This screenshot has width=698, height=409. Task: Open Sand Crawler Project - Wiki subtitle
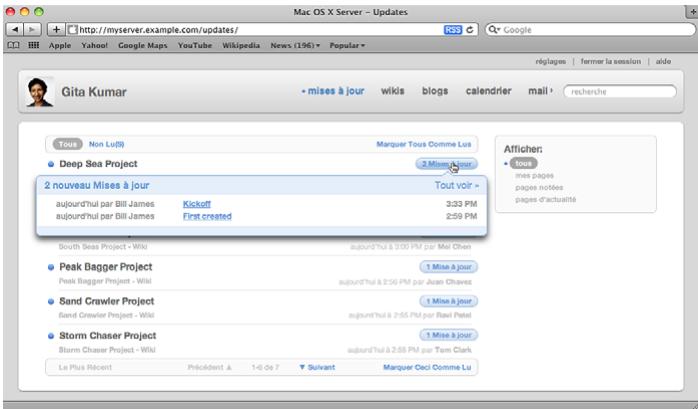(x=106, y=316)
